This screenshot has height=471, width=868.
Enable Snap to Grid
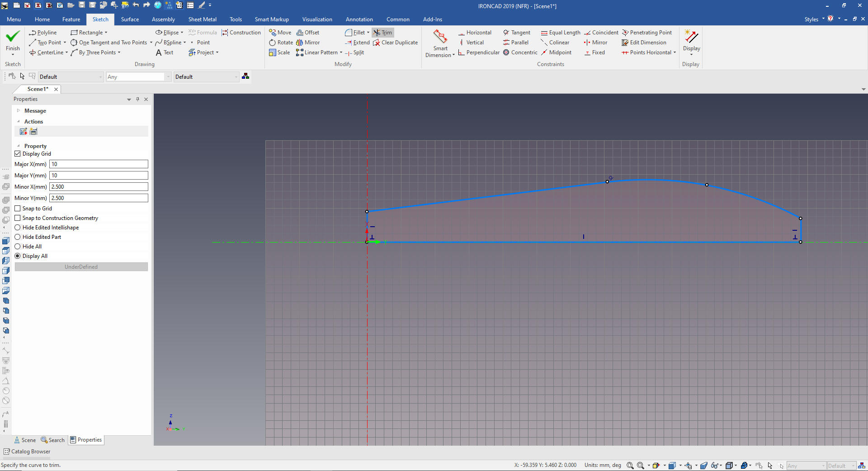(18, 209)
